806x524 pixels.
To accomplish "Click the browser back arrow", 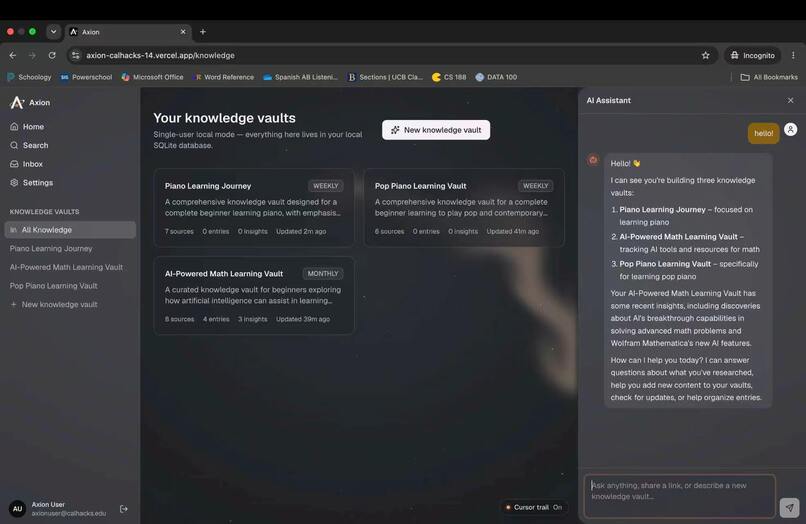I will (x=13, y=55).
